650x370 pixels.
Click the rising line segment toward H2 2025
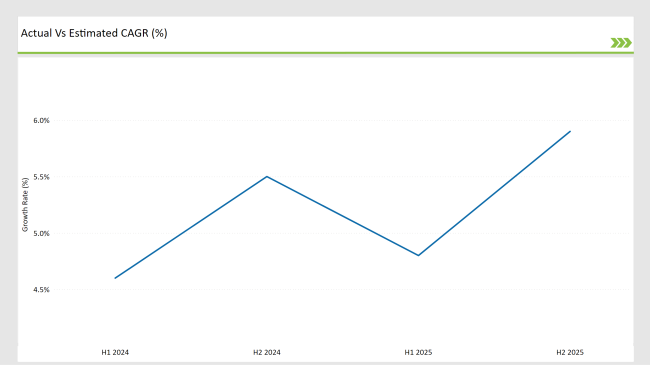[x=494, y=193]
